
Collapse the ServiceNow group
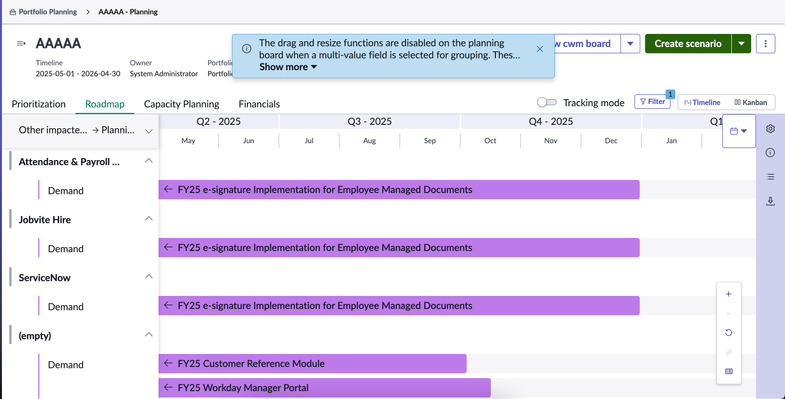[x=149, y=277]
